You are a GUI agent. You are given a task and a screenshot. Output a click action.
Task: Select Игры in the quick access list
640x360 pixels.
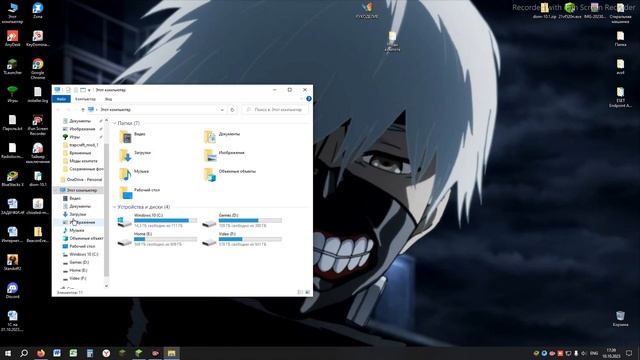[x=71, y=137]
